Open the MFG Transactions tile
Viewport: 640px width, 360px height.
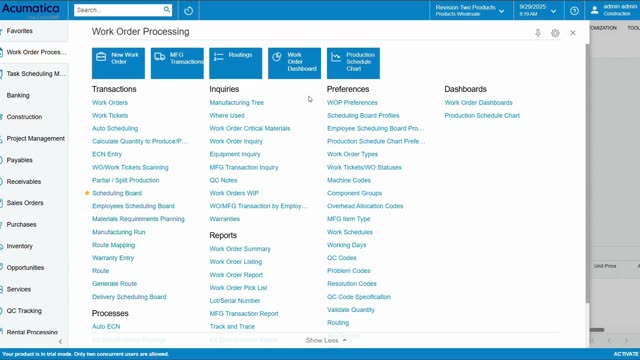coord(177,63)
